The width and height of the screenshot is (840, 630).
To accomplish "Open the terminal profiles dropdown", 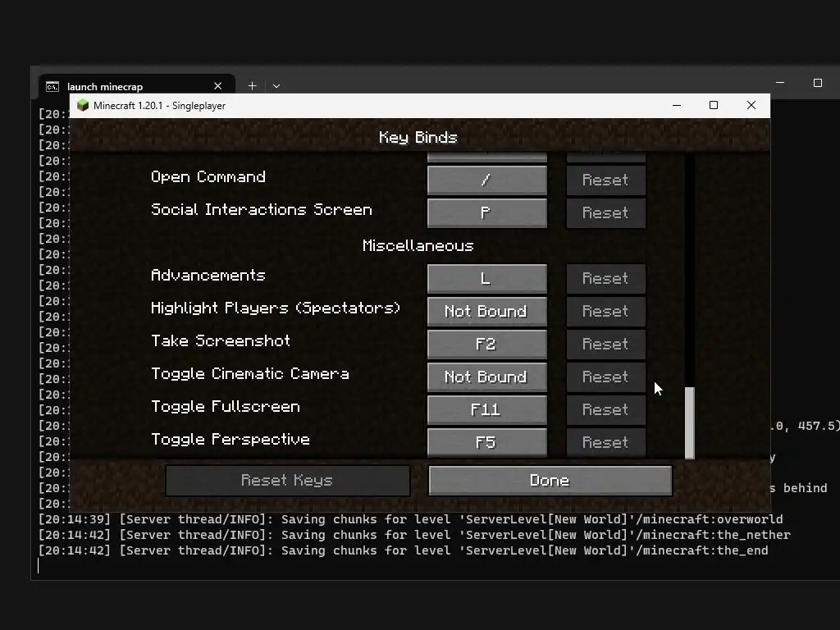I will coord(276,85).
